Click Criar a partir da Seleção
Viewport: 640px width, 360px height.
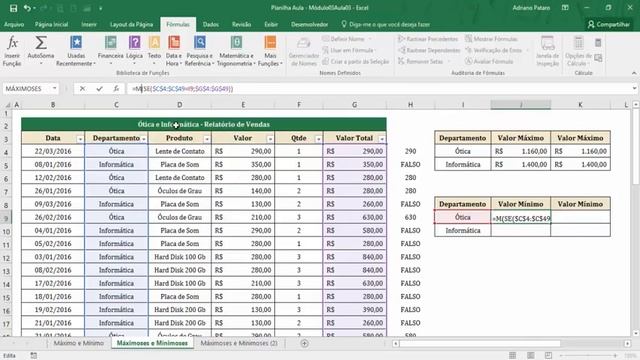tap(356, 61)
